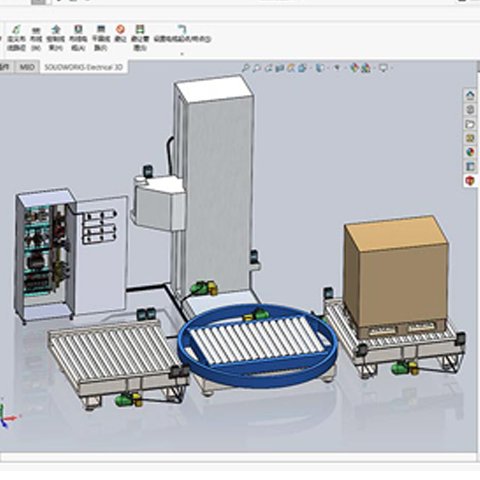This screenshot has height=480, width=480.
Task: Click the dark blue flatten route ribbon icon
Action: [x=100, y=29]
